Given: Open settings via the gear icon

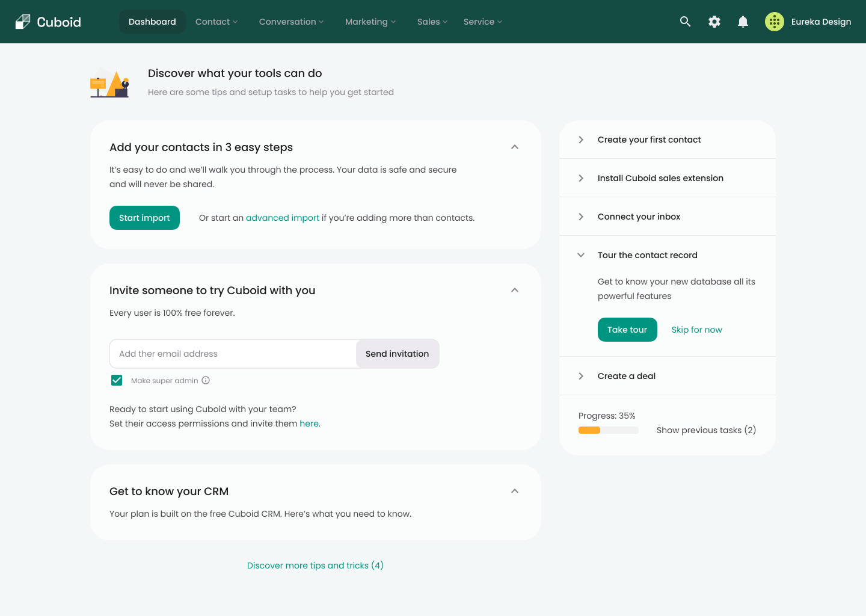Looking at the screenshot, I should coord(714,22).
